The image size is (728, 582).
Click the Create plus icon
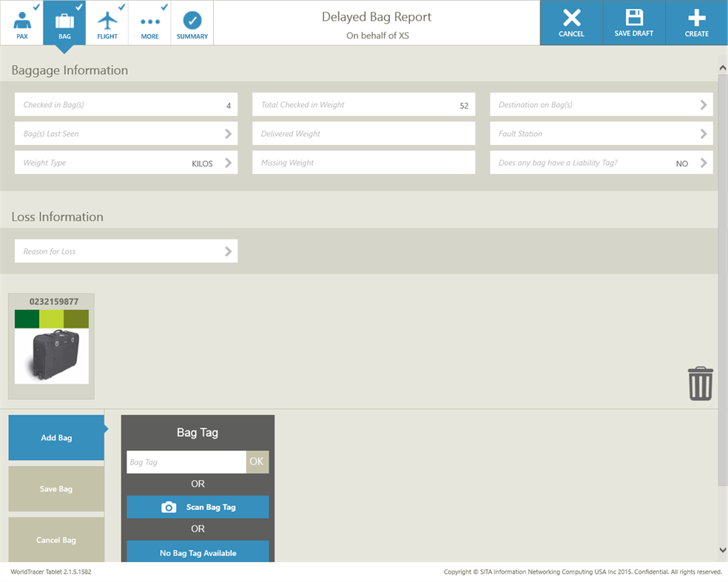[695, 22]
